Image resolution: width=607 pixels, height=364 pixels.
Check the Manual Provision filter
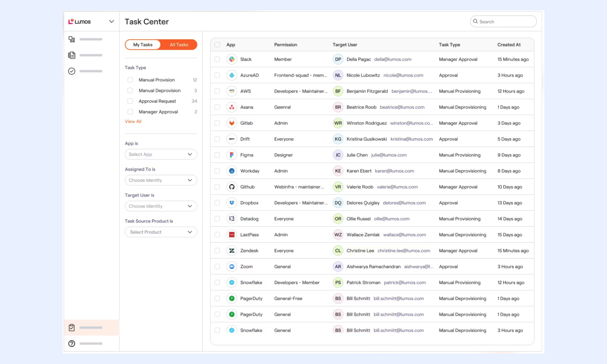coord(130,80)
